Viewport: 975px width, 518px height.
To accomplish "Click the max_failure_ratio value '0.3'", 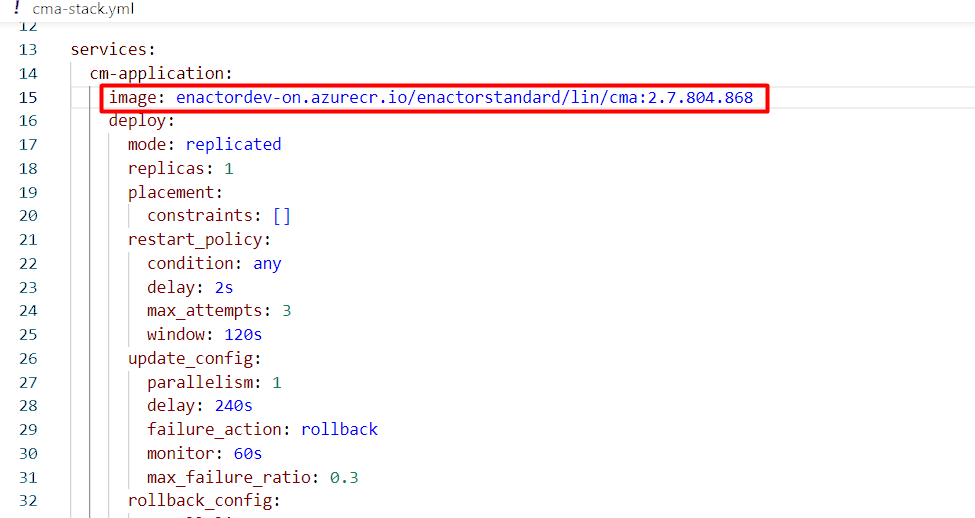I will [x=344, y=477].
